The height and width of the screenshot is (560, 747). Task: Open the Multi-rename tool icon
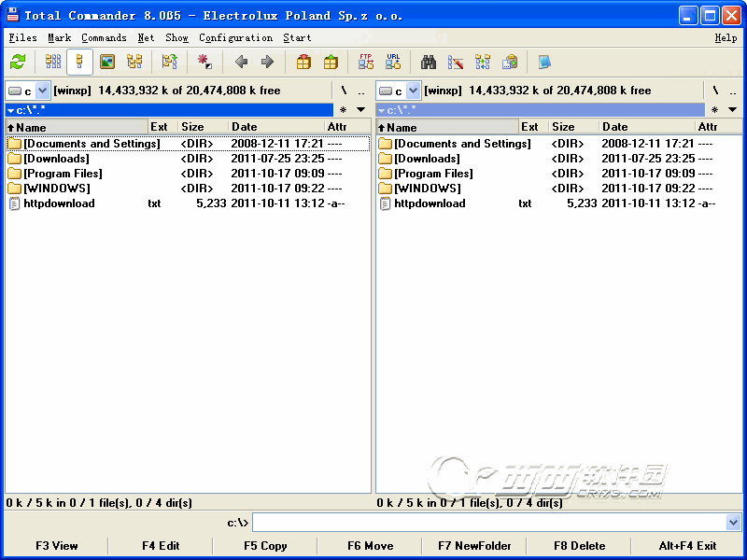[456, 62]
